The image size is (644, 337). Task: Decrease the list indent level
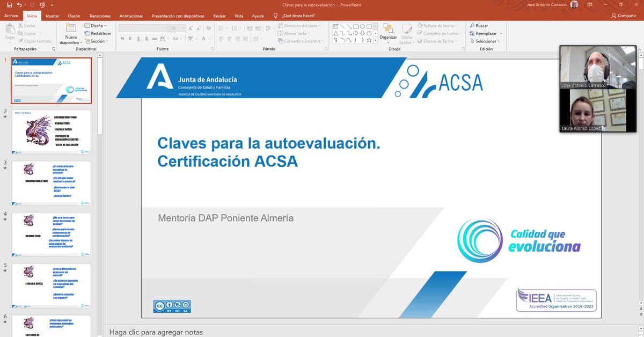[250, 28]
